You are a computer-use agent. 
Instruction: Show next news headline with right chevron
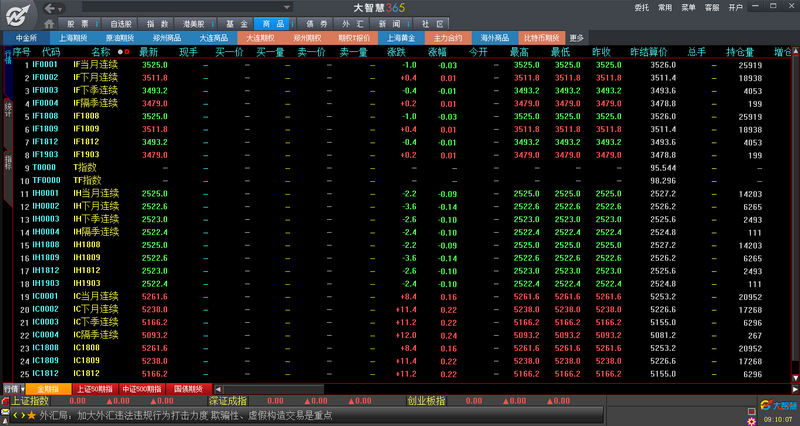click(22, 415)
